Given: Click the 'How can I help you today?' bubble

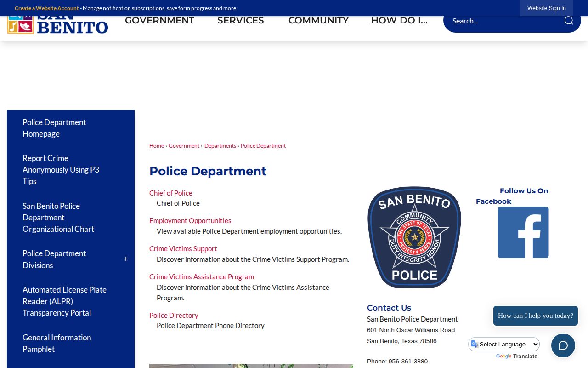Looking at the screenshot, I should point(536,316).
